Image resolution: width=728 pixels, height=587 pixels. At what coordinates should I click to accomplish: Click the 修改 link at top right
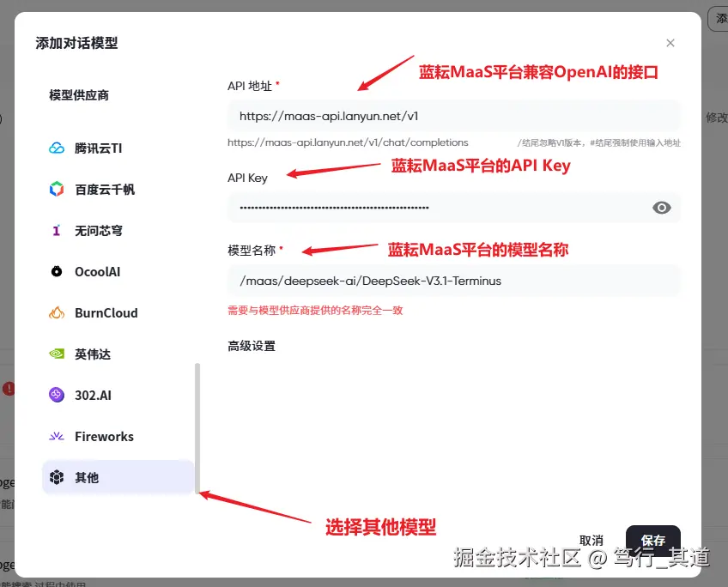click(716, 119)
